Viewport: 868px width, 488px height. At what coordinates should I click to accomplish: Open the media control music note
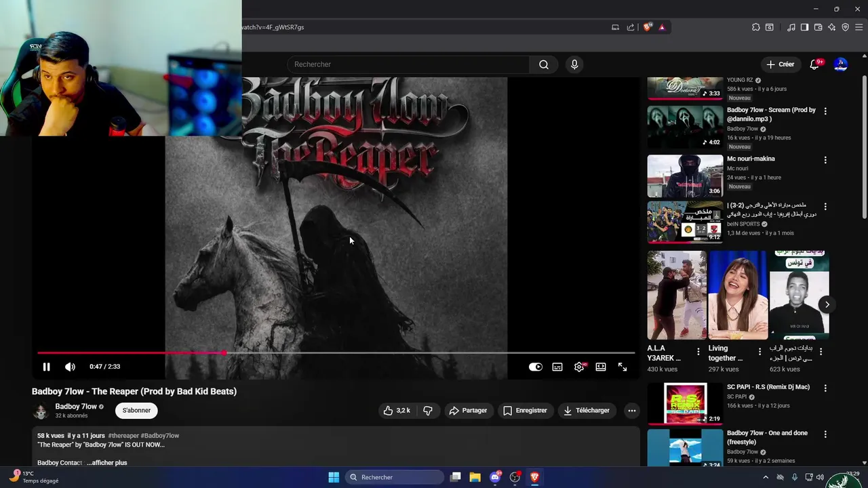(x=791, y=27)
